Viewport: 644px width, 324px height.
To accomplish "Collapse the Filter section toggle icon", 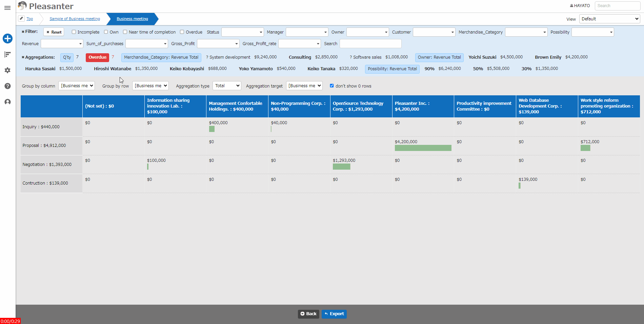I will [23, 32].
